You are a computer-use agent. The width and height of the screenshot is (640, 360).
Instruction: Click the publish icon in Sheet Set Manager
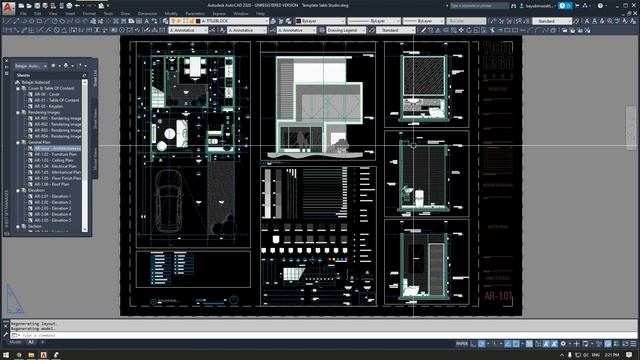[65, 65]
